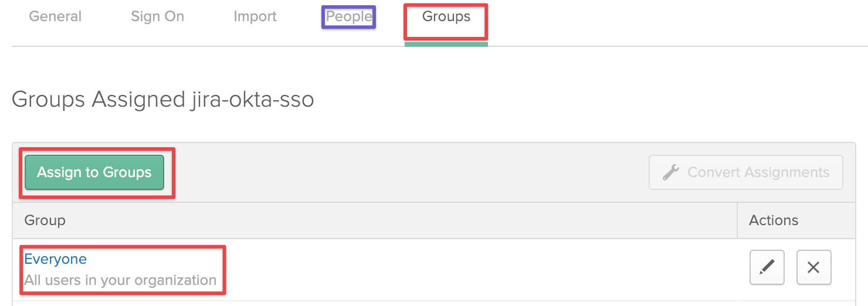Switch to the Sign On tab
This screenshot has height=306, width=868.
[157, 16]
